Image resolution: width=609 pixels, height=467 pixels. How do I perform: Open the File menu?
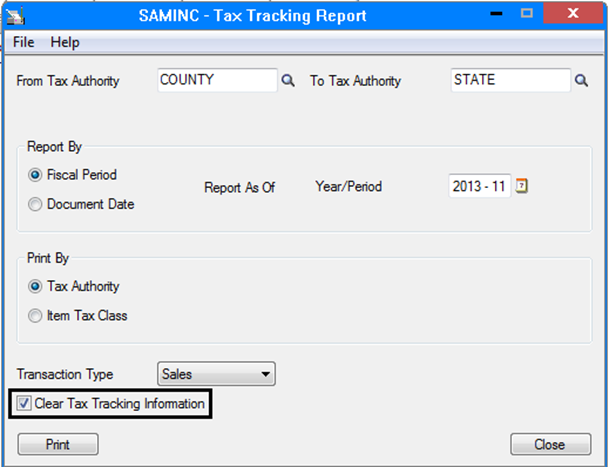point(24,42)
